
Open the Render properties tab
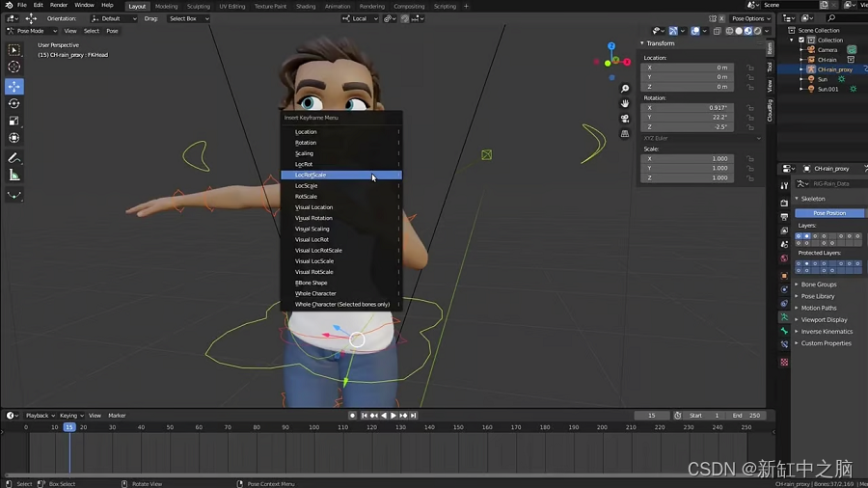(x=784, y=203)
